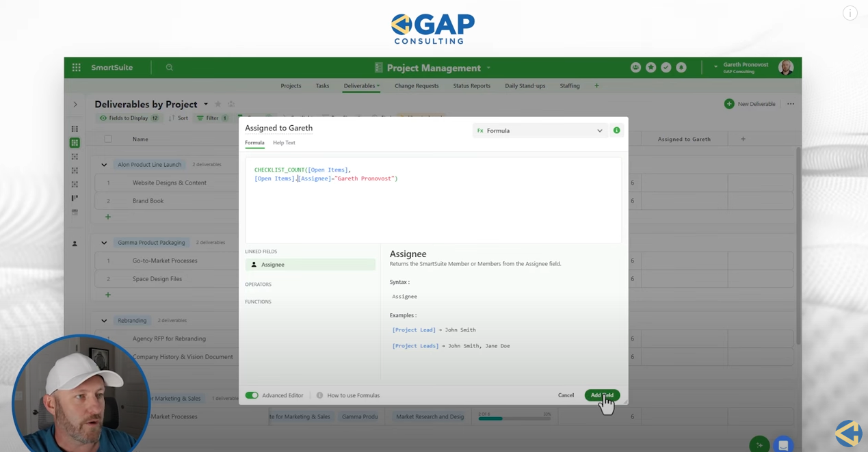
Task: Open the Formula field type dropdown
Action: (x=540, y=131)
